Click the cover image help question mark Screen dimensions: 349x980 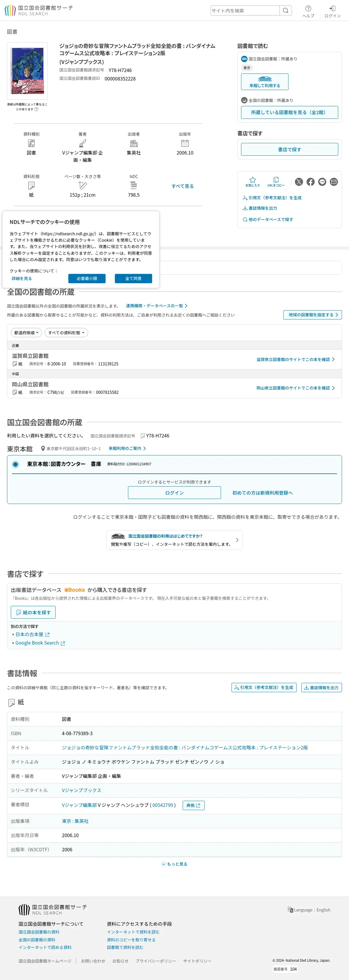[37, 109]
